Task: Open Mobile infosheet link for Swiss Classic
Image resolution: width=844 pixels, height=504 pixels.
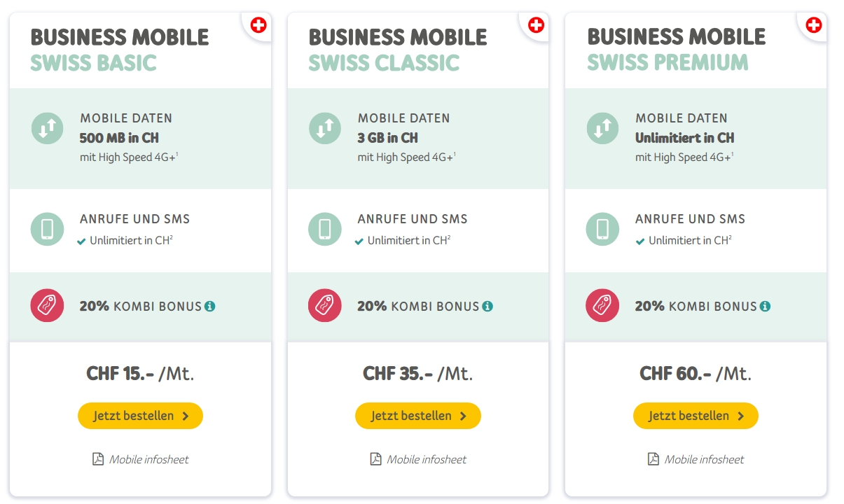Action: pyautogui.click(x=427, y=460)
